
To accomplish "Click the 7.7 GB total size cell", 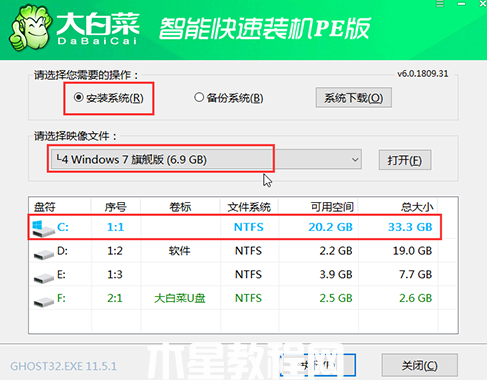I will coord(415,274).
